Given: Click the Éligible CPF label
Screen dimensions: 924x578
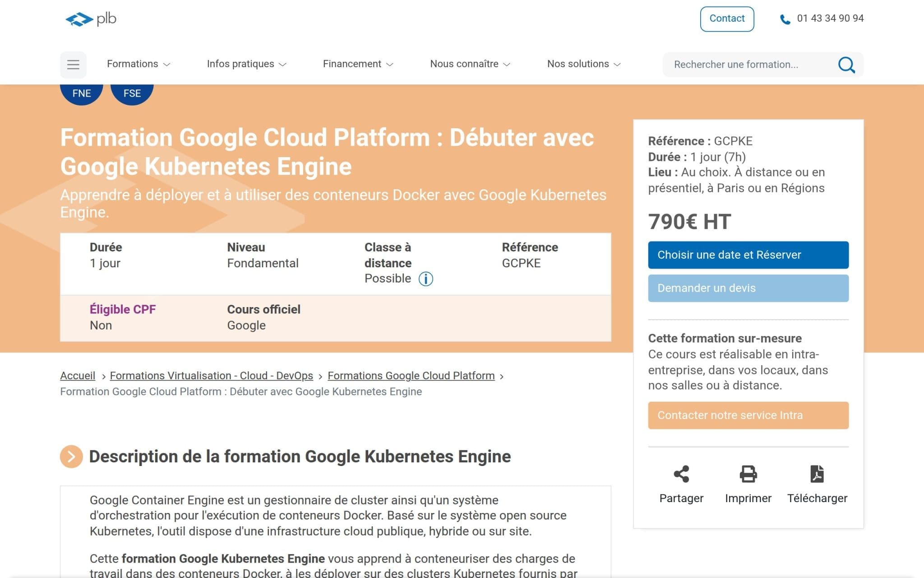Looking at the screenshot, I should 123,309.
